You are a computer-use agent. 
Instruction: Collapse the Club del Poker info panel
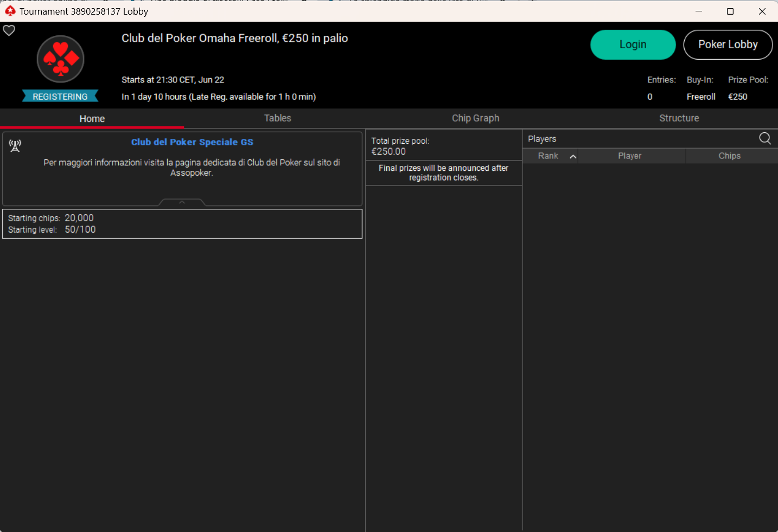[182, 202]
